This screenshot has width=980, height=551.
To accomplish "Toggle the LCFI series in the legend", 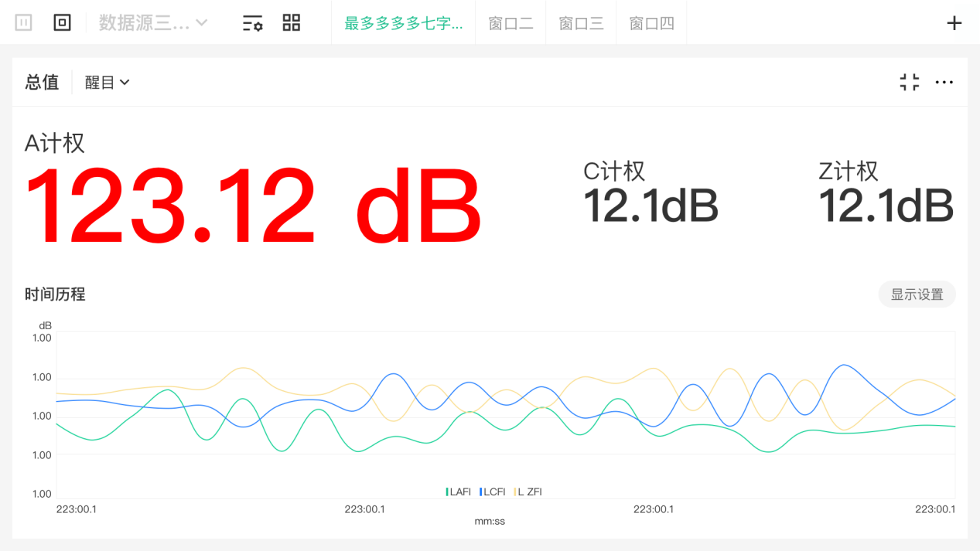I will pos(493,491).
